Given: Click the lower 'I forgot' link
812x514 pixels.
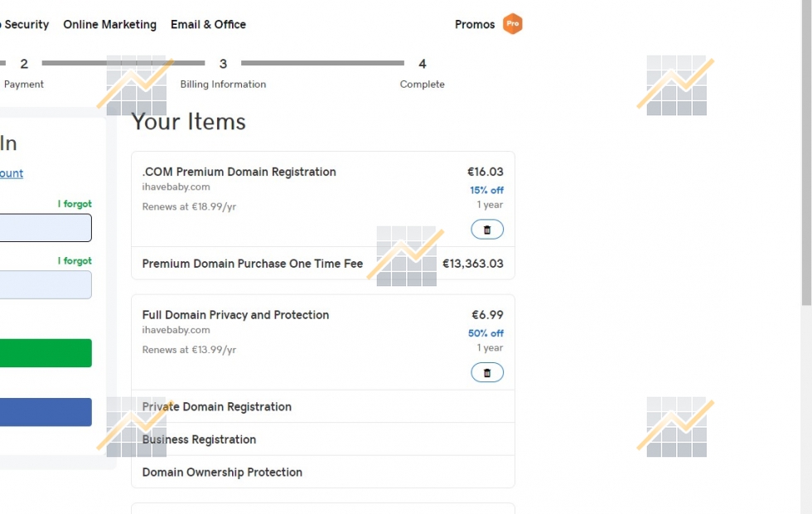Looking at the screenshot, I should coord(75,261).
